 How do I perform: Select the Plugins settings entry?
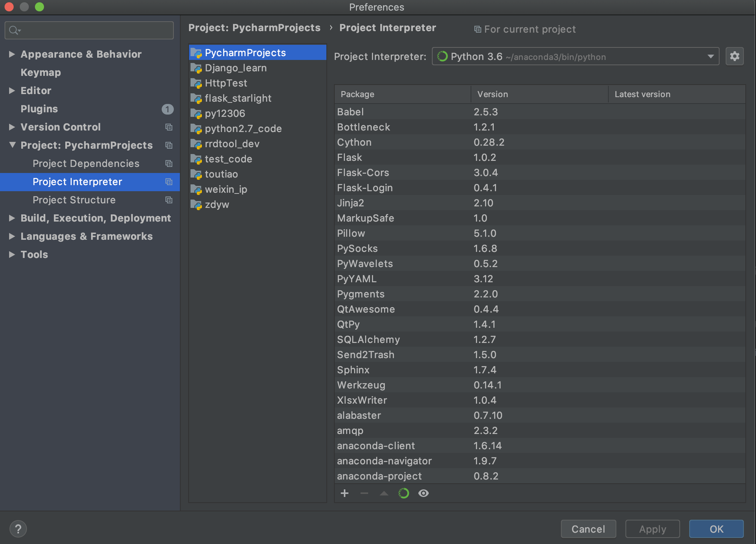click(39, 109)
